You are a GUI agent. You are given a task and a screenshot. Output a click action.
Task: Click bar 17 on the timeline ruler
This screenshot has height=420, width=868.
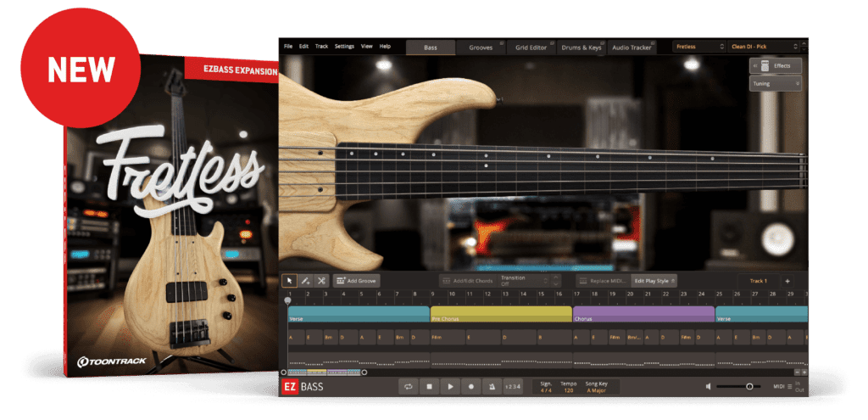point(576,294)
